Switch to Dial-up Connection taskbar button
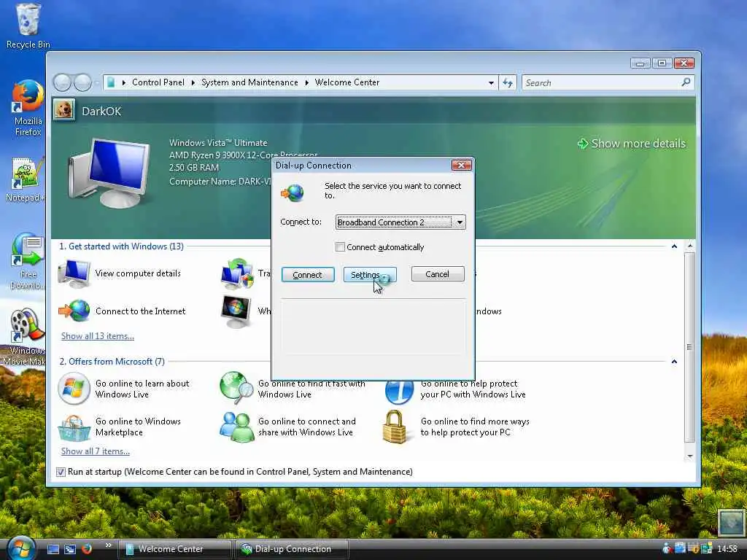Viewport: 747px width, 560px height. pos(292,549)
